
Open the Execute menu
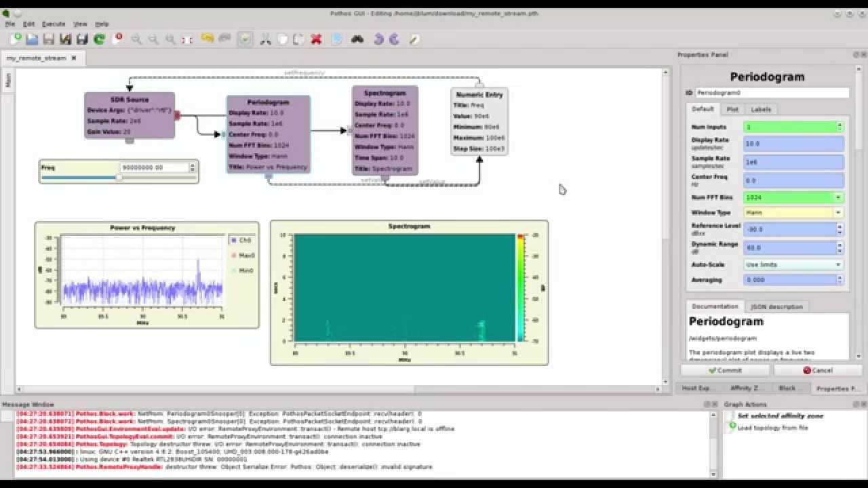tap(54, 24)
